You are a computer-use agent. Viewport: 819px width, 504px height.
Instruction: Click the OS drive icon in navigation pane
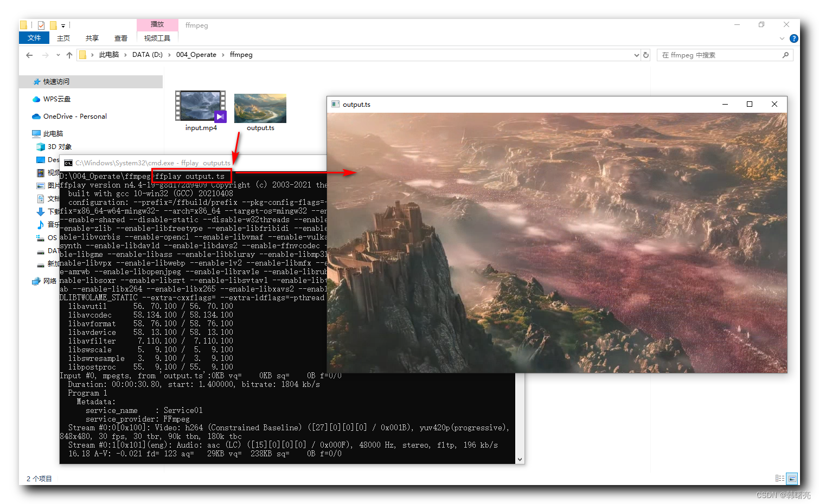coord(40,238)
